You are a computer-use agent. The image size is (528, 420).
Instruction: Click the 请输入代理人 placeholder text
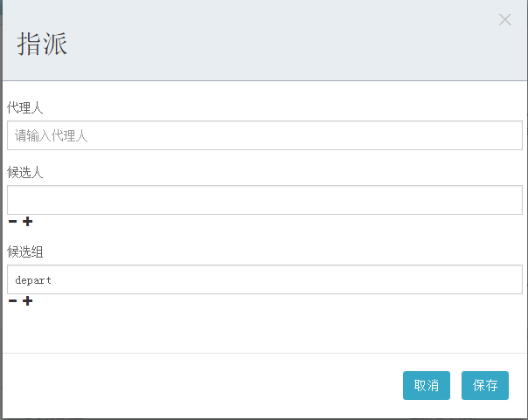pyautogui.click(x=52, y=136)
